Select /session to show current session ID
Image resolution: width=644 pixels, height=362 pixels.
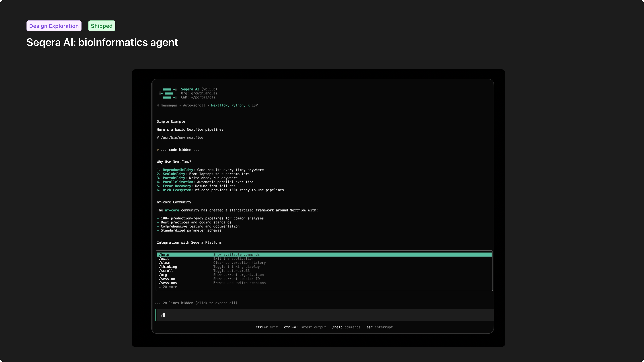(167, 279)
